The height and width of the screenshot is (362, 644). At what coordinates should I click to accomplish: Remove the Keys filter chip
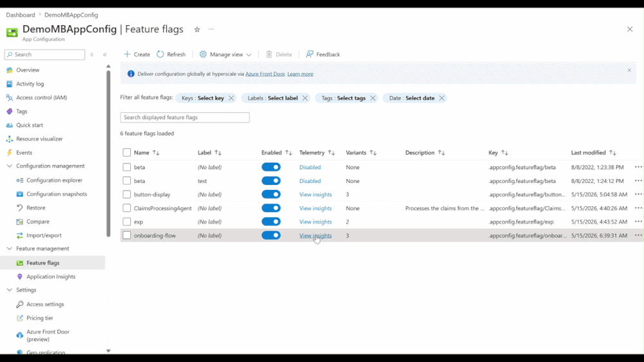[x=231, y=98]
